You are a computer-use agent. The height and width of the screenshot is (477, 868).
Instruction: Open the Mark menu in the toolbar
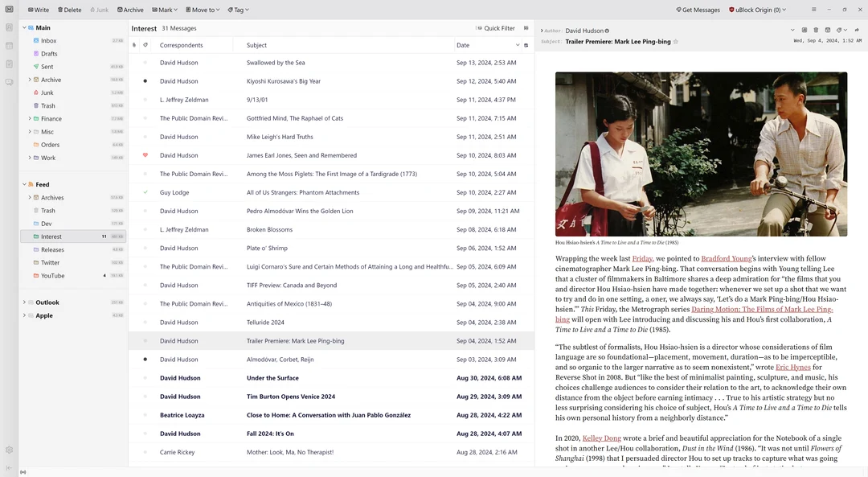coord(164,9)
